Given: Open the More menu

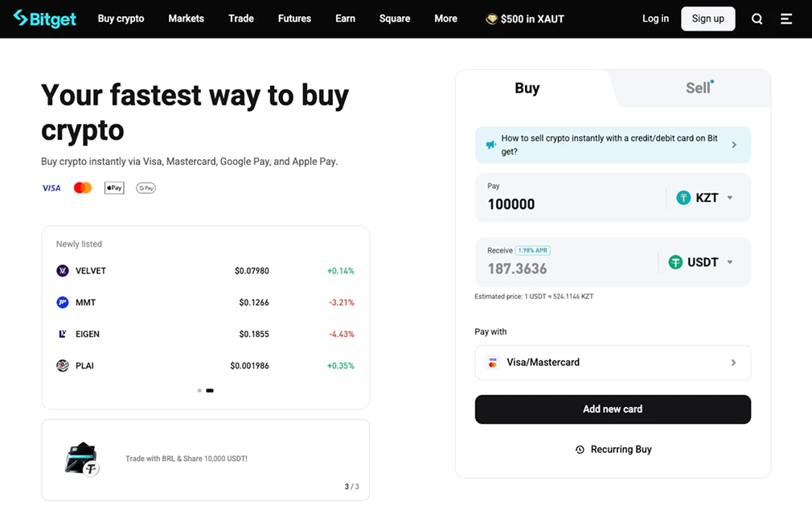Looking at the screenshot, I should click(x=445, y=18).
